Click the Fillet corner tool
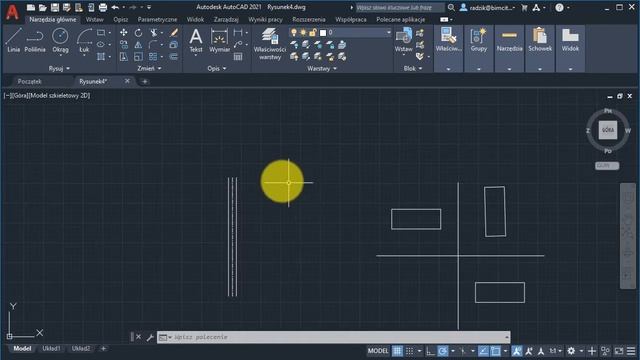Image resolution: width=640 pixels, height=360 pixels. [x=153, y=44]
